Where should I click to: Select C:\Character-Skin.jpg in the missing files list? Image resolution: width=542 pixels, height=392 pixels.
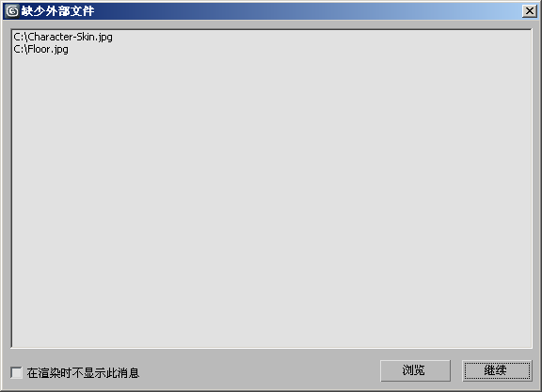(x=63, y=37)
